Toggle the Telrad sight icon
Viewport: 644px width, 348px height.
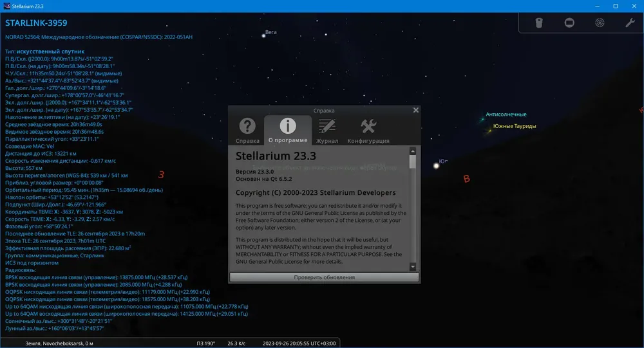[x=600, y=23]
